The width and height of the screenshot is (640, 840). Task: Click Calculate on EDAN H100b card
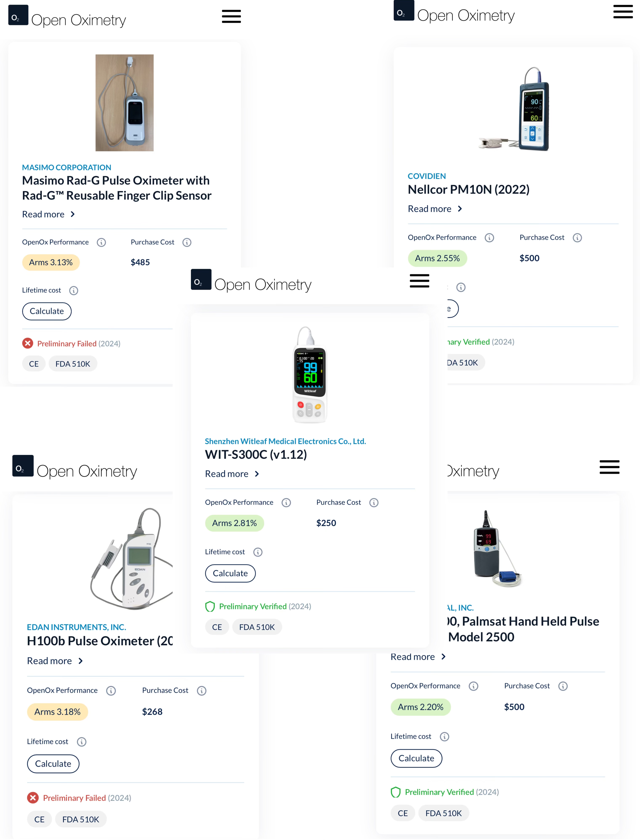[x=53, y=764]
